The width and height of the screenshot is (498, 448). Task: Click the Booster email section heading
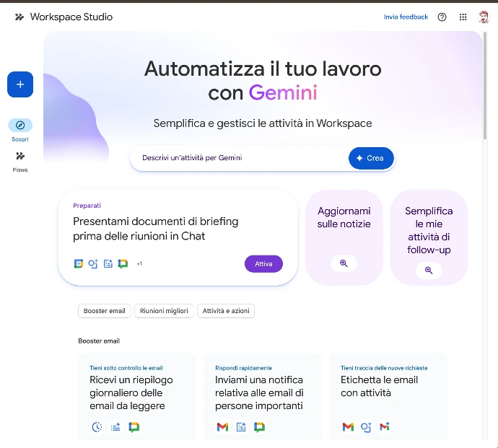[99, 341]
